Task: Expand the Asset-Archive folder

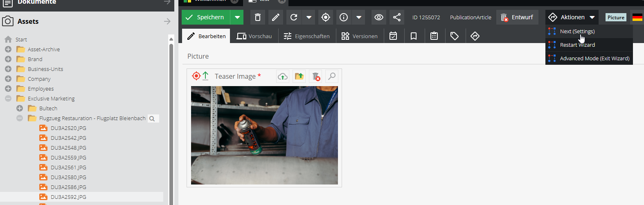Action: click(8, 49)
